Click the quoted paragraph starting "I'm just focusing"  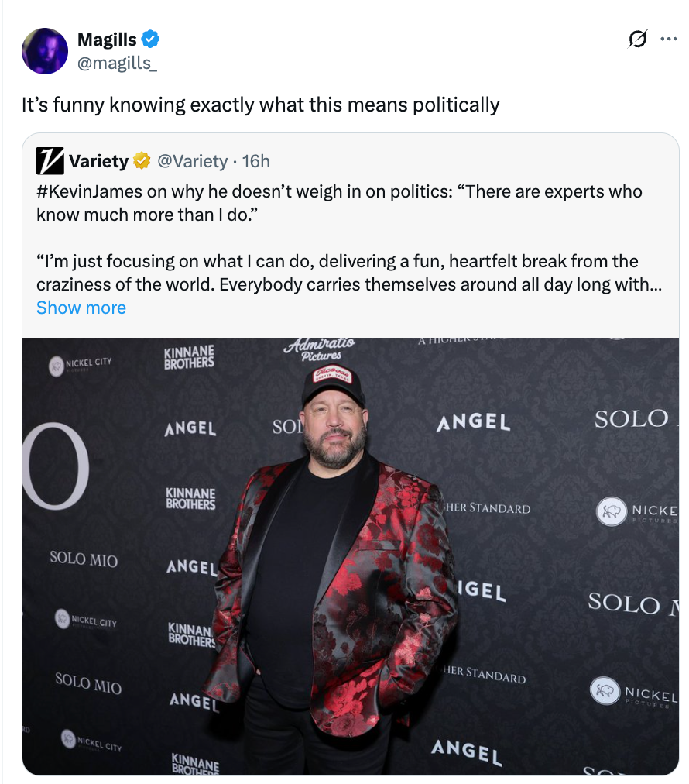tap(338, 273)
